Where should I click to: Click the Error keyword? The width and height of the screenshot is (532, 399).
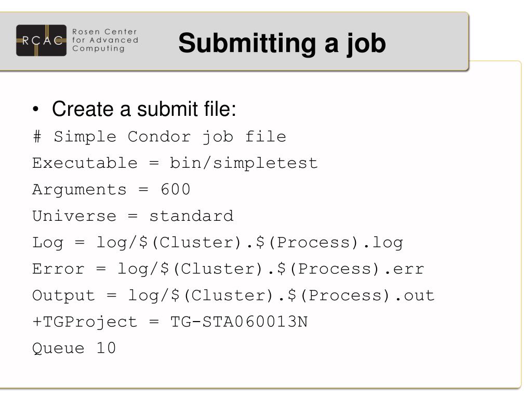(x=58, y=269)
